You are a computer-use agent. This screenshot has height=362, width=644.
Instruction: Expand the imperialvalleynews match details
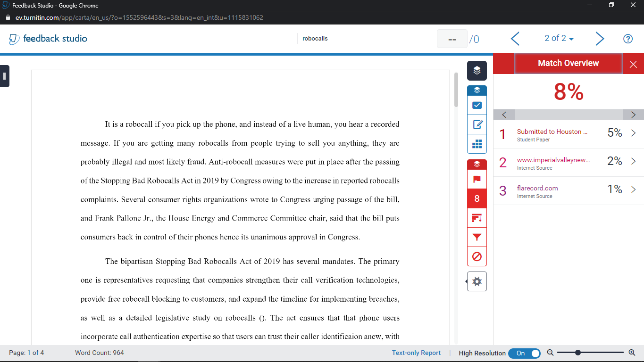(633, 162)
